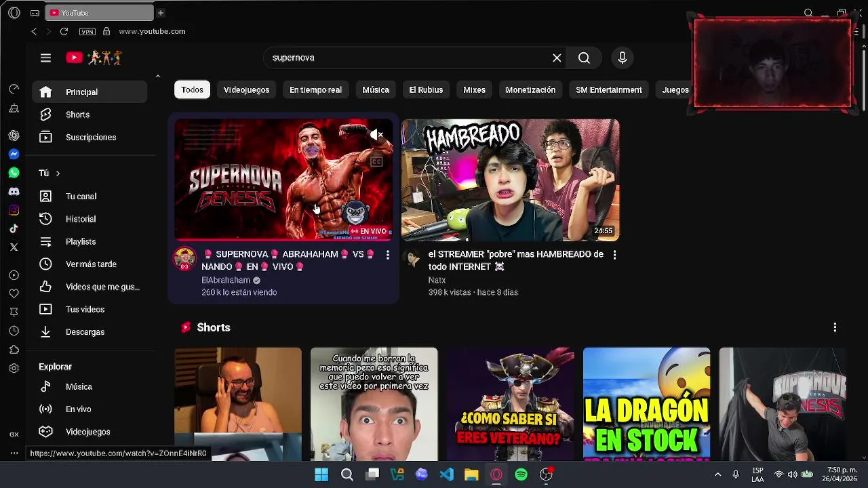Select the Todos filter chip

[x=192, y=89]
